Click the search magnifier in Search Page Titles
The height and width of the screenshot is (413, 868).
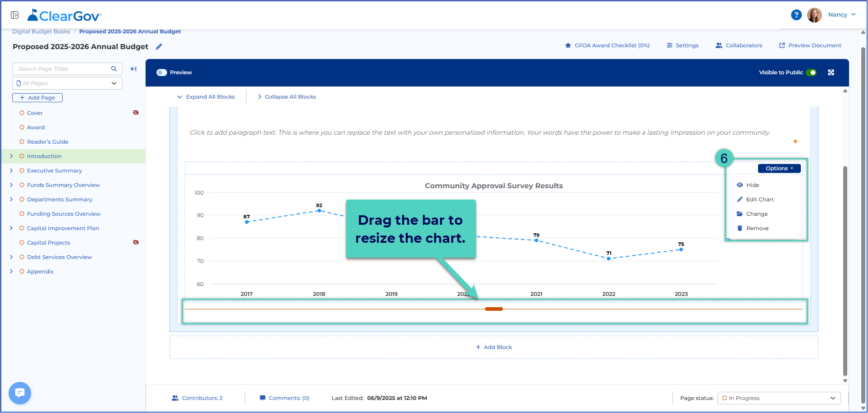(114, 69)
